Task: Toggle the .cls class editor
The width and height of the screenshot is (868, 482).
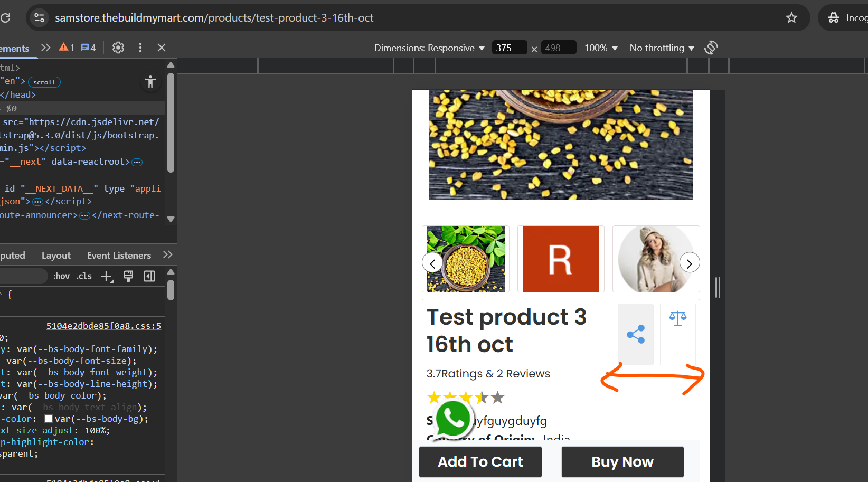Action: point(84,276)
